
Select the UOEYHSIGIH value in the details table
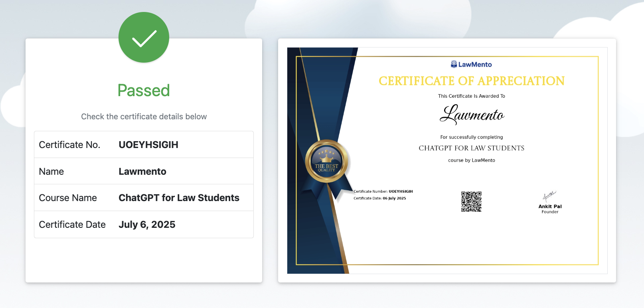click(x=148, y=145)
